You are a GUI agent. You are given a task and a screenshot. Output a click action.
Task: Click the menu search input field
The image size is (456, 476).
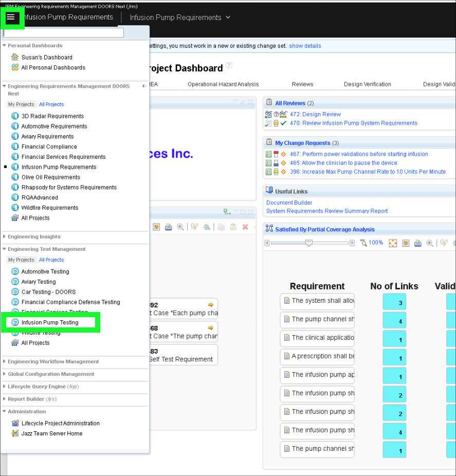click(63, 33)
